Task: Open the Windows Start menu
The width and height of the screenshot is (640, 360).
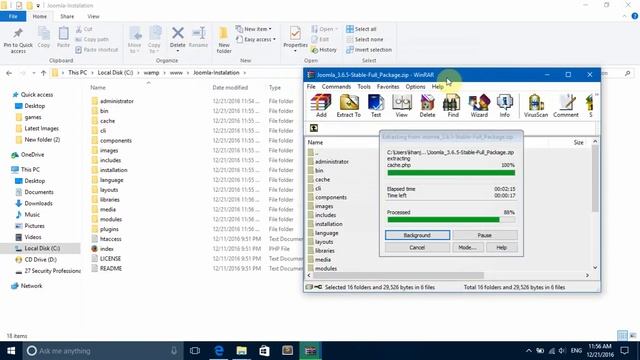Action: point(11,351)
